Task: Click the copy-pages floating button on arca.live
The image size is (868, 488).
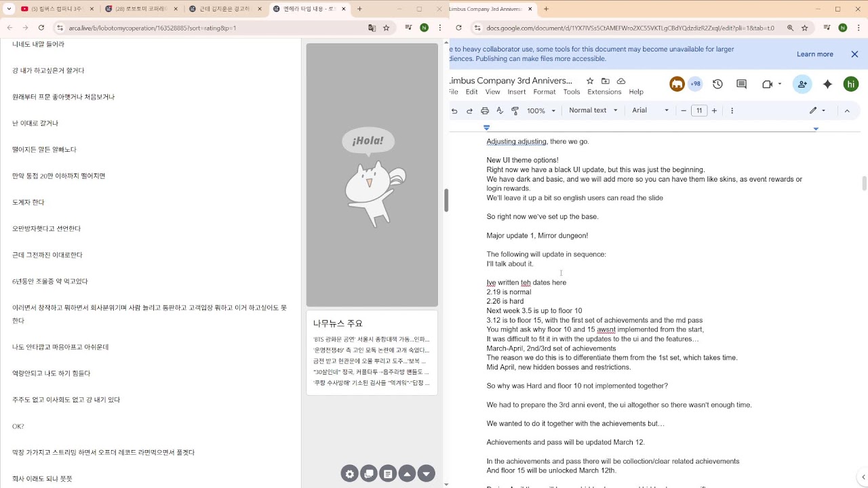Action: pyautogui.click(x=369, y=474)
